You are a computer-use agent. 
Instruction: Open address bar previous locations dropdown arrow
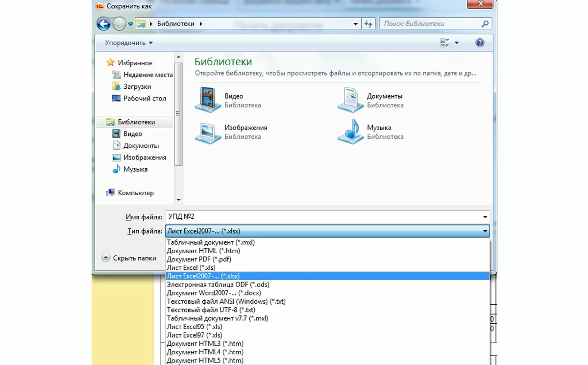pos(356,24)
